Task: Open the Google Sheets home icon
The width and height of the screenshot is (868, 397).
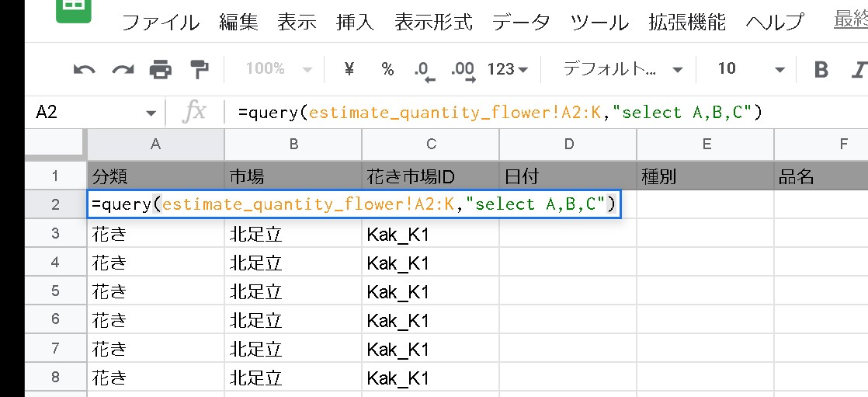Action: click(x=74, y=11)
